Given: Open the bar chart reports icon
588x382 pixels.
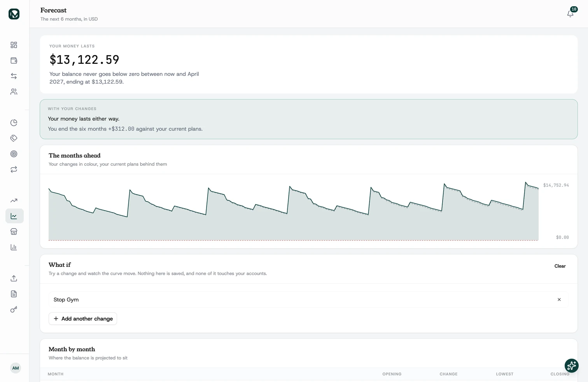Looking at the screenshot, I should pyautogui.click(x=14, y=247).
